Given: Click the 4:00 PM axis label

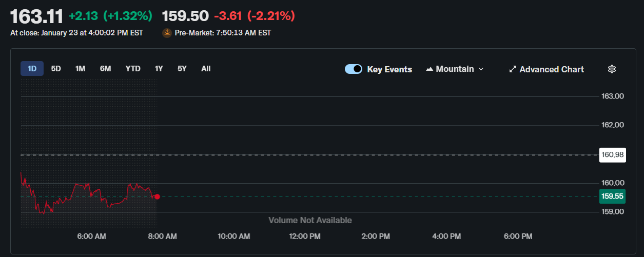Looking at the screenshot, I should pyautogui.click(x=446, y=236).
